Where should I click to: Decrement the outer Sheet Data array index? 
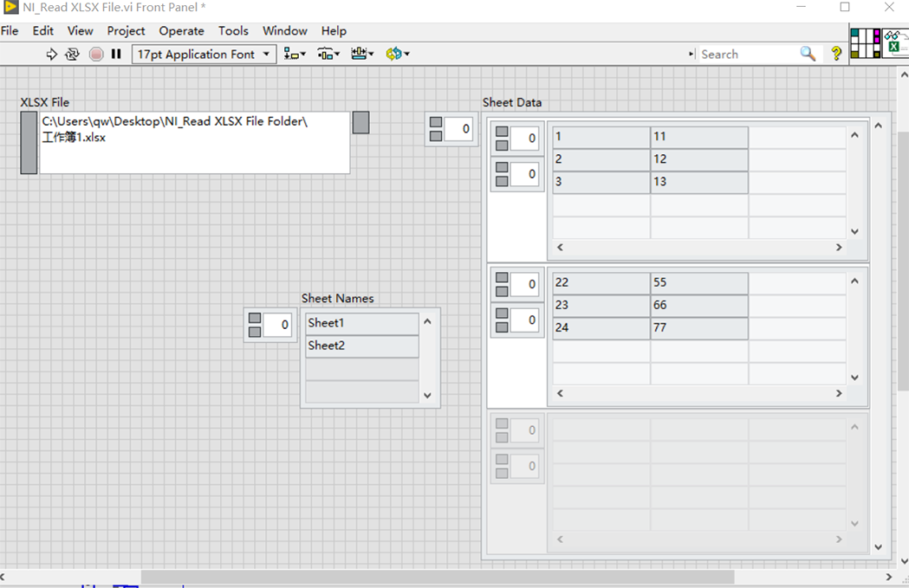[x=436, y=136]
